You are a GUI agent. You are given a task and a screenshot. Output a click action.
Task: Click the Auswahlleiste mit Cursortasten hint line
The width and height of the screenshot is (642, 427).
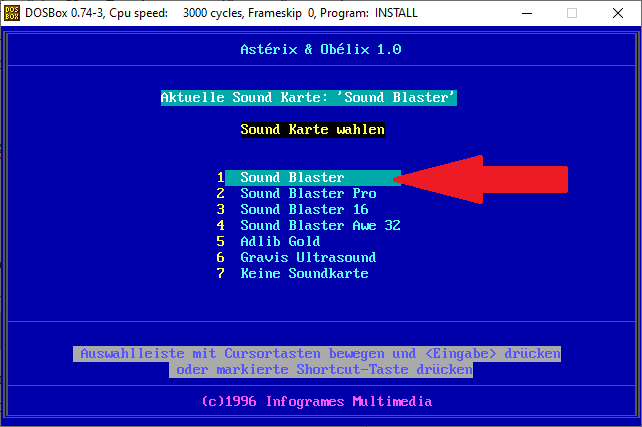(x=317, y=353)
